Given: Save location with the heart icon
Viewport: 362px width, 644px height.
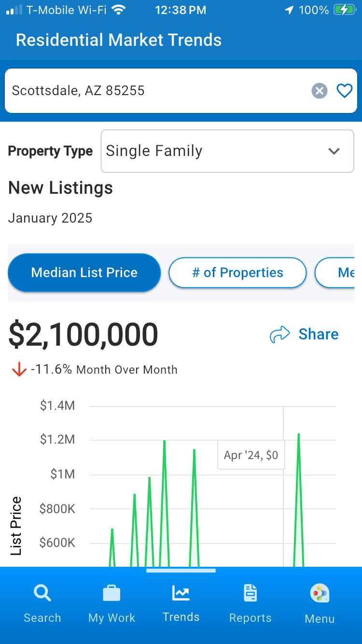Looking at the screenshot, I should coord(344,91).
